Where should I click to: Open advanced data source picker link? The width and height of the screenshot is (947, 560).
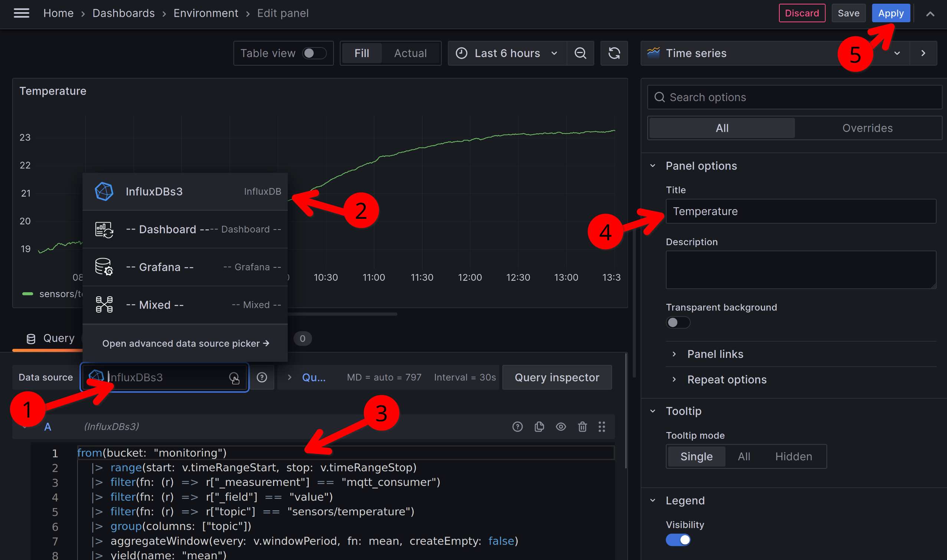(185, 343)
